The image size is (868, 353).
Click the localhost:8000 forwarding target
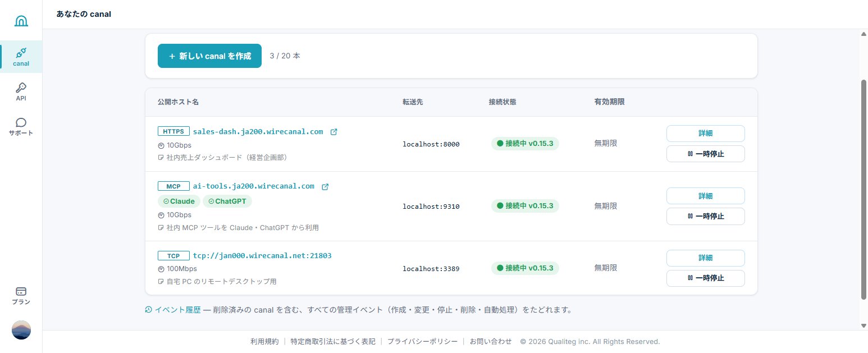click(431, 144)
